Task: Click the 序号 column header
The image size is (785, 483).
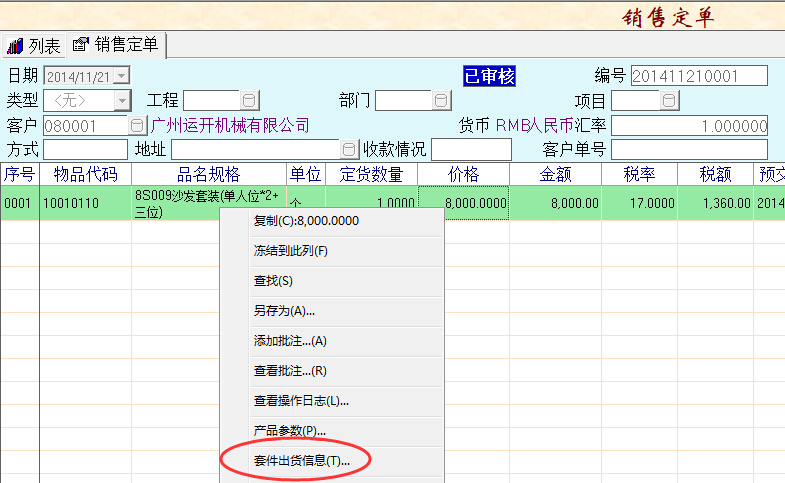Action: click(x=20, y=174)
